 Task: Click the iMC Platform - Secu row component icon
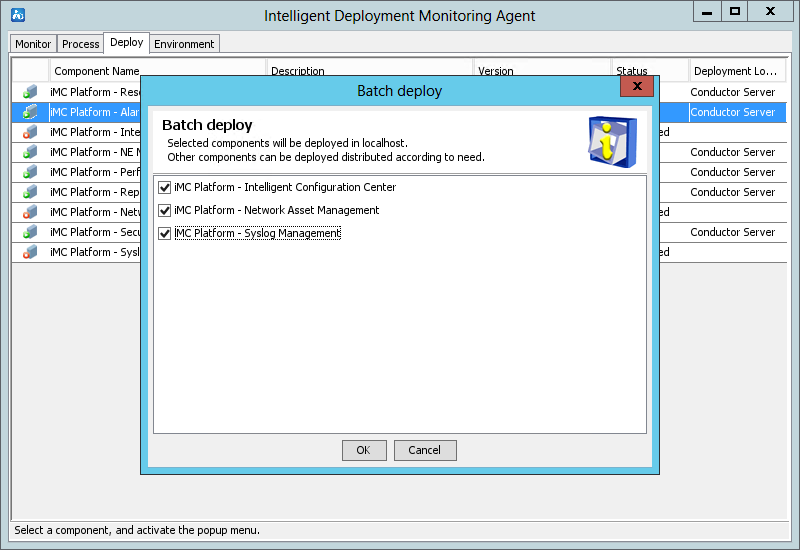coord(30,232)
